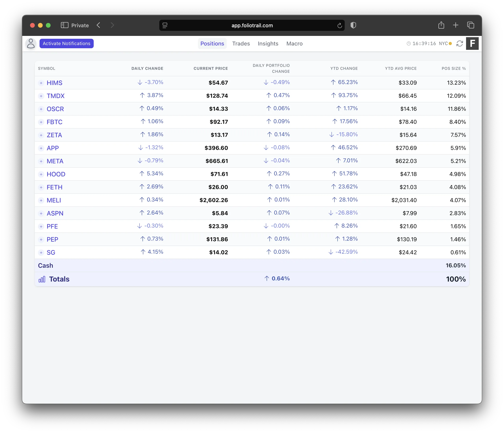This screenshot has height=433, width=504.
Task: Click the refresh data icon beside NYC
Action: click(x=460, y=43)
